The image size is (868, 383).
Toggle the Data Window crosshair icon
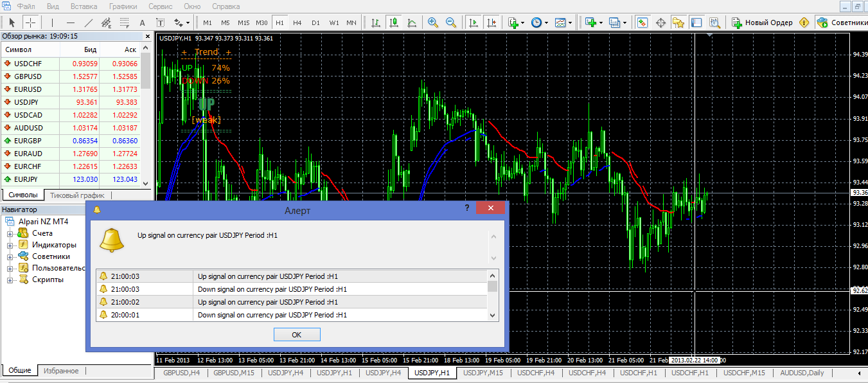(x=660, y=22)
